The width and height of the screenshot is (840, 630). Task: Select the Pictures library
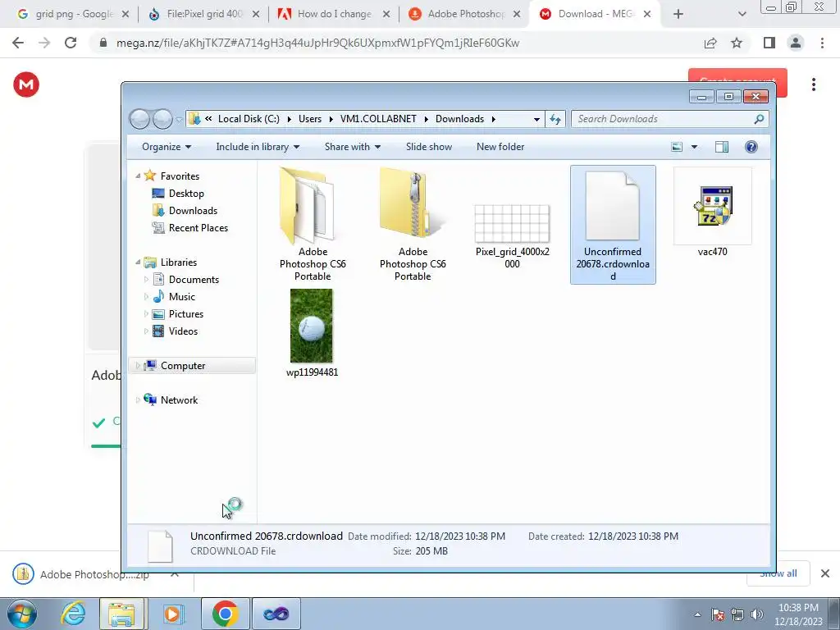coord(185,314)
